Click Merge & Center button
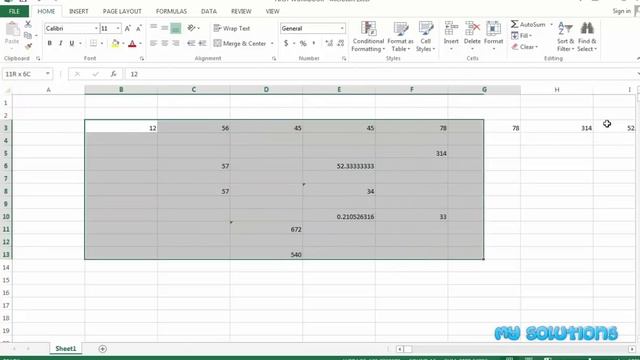Image resolution: width=640 pixels, height=360 pixels. point(240,43)
